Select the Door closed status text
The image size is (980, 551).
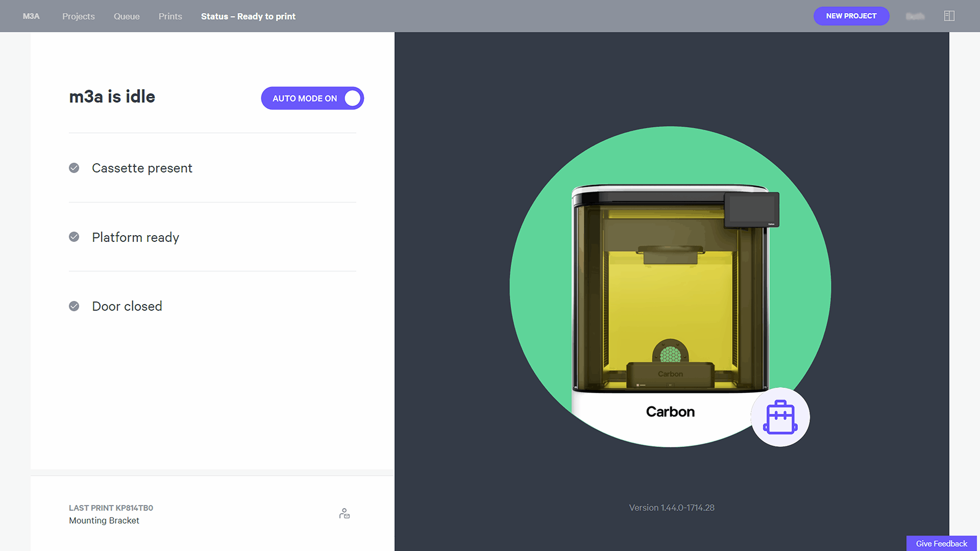(127, 306)
